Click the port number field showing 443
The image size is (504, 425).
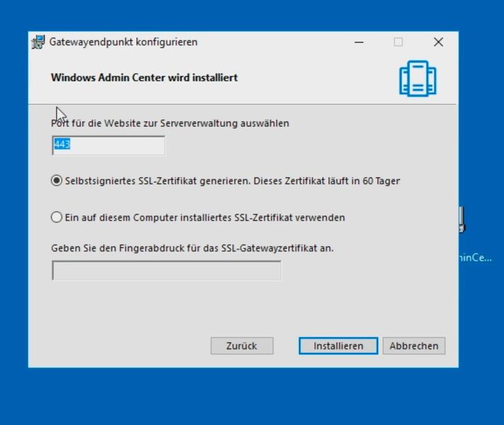pos(108,145)
